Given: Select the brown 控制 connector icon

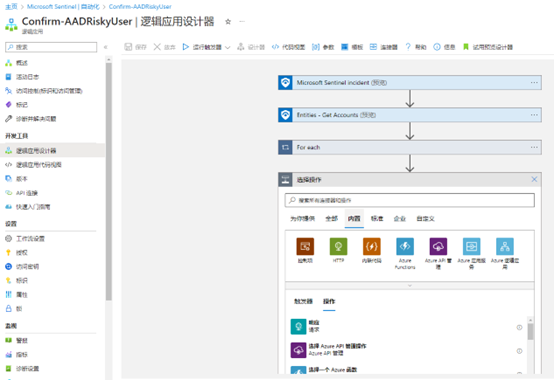Looking at the screenshot, I should [x=305, y=247].
